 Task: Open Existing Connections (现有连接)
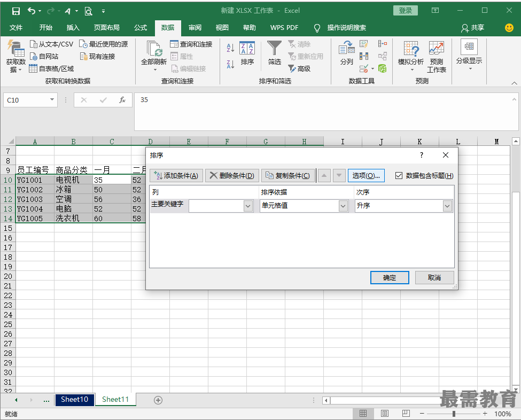coord(97,56)
